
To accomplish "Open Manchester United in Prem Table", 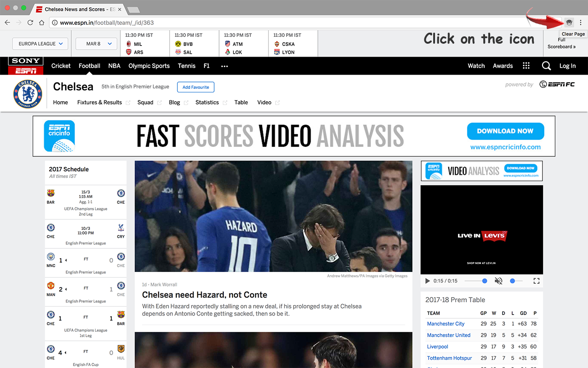I will click(449, 335).
